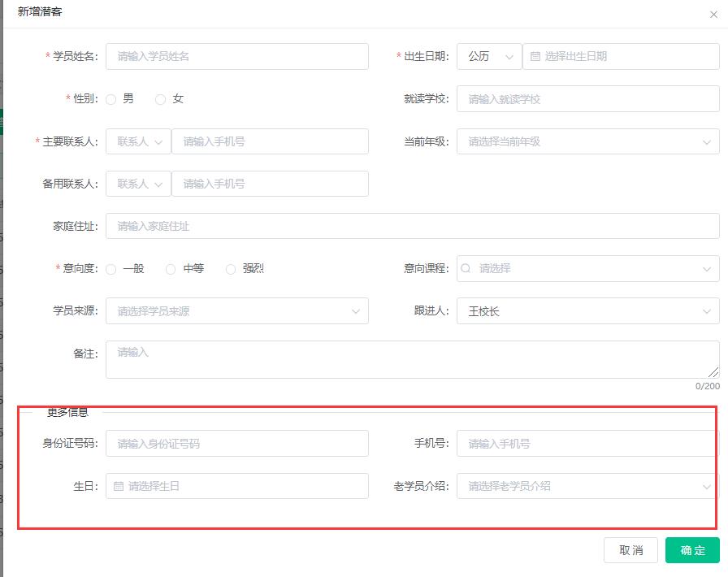Click the 请选择生日 birthday picker

[236, 487]
